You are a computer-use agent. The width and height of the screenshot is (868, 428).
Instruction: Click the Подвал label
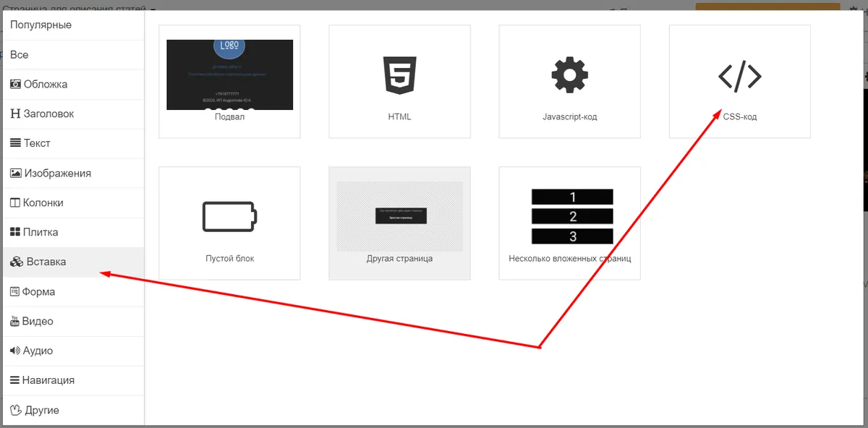(x=230, y=116)
